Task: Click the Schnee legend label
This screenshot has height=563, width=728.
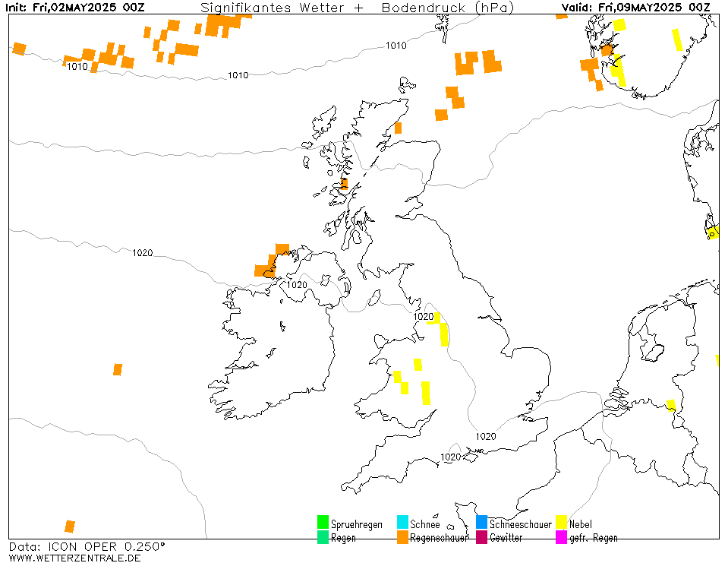Action: point(425,524)
